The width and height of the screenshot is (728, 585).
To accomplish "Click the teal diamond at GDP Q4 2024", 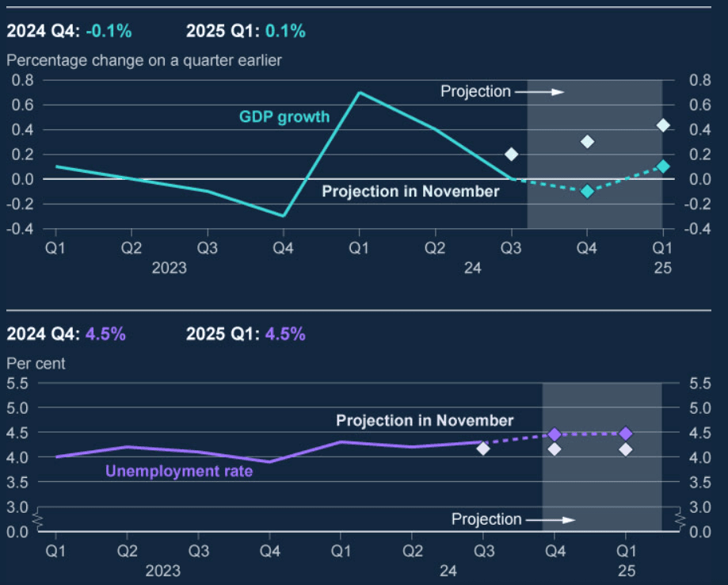I will click(x=587, y=191).
